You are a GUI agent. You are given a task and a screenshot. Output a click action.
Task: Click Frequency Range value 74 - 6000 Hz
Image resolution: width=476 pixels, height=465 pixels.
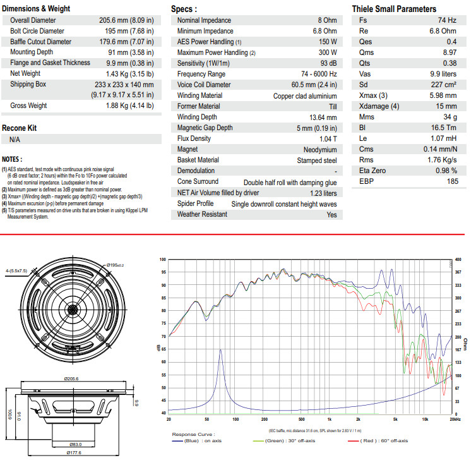319,74
